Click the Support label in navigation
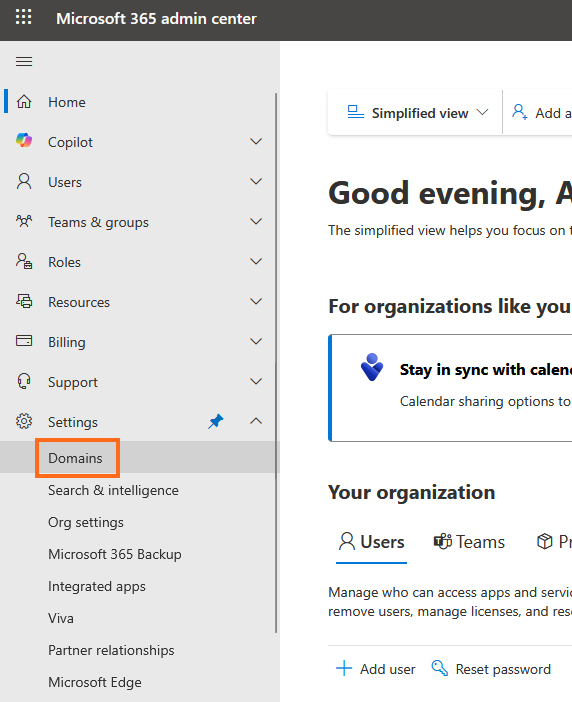572x702 pixels. click(73, 382)
